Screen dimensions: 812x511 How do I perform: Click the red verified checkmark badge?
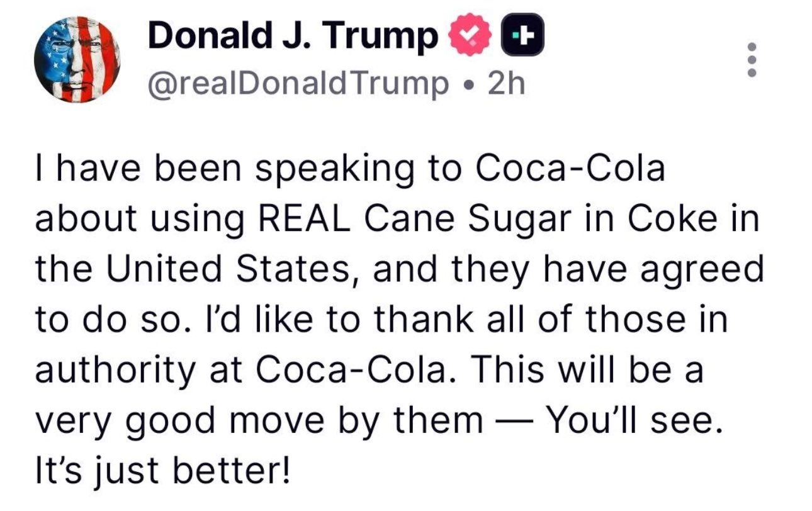click(x=468, y=38)
